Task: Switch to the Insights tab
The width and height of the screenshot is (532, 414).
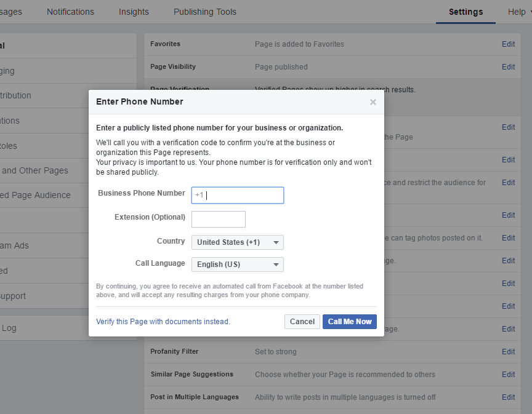Action: 134,12
